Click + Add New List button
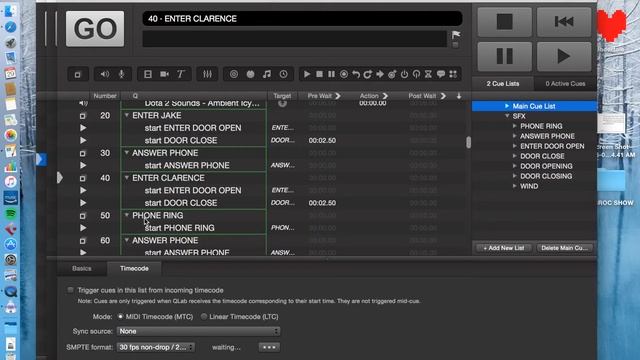The width and height of the screenshot is (640, 360). tap(504, 248)
